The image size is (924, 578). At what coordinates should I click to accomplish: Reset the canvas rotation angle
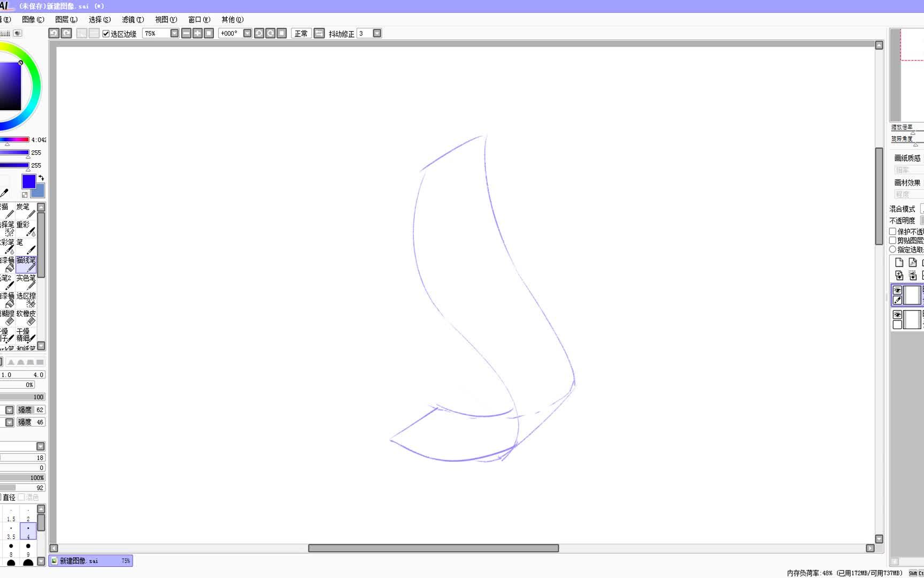click(282, 33)
